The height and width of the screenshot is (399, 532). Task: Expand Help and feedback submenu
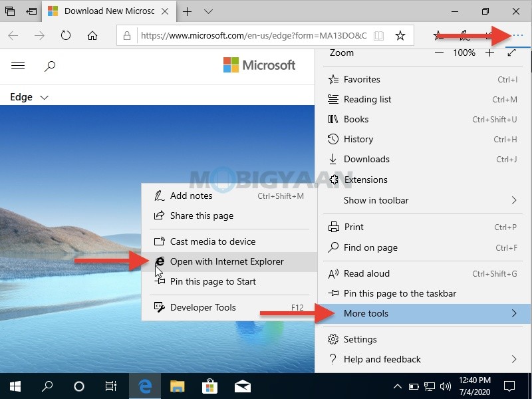tap(423, 359)
